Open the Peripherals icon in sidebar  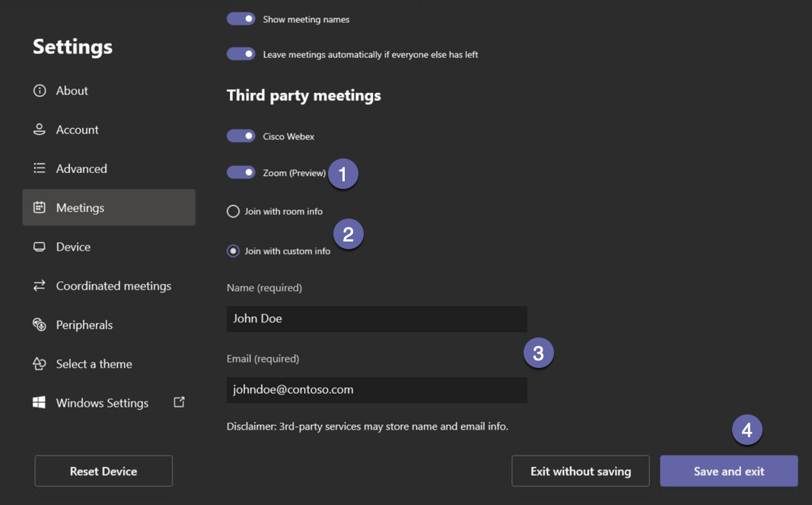tap(40, 324)
